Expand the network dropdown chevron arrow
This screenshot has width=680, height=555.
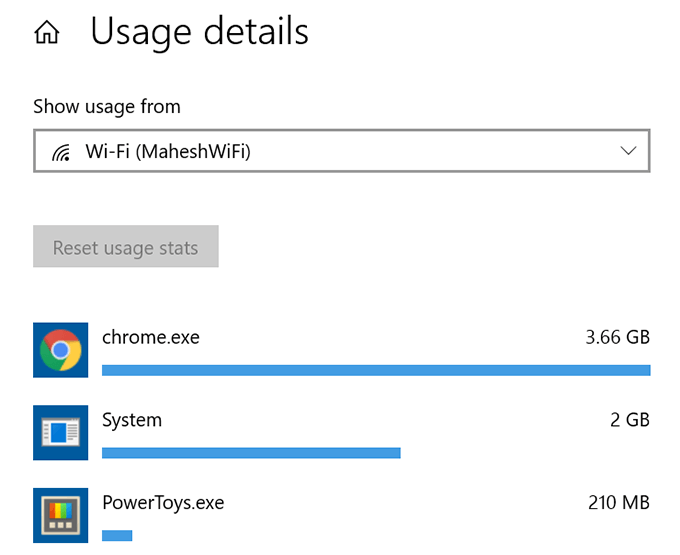point(628,151)
